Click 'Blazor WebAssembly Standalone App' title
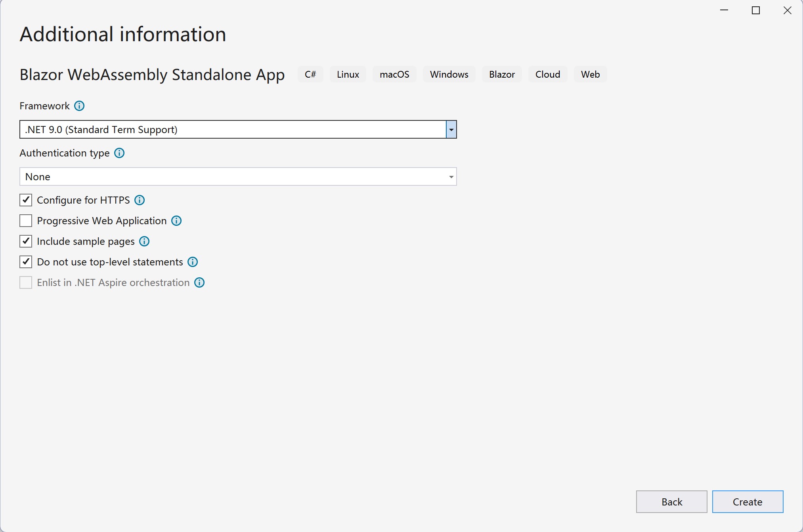The width and height of the screenshot is (803, 532). [152, 75]
